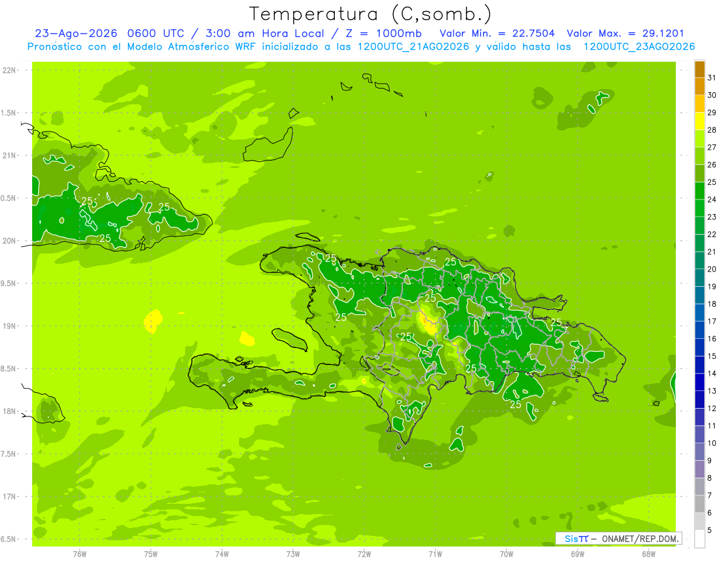Click the "19N" latitude label
This screenshot has width=728, height=562.
pyautogui.click(x=10, y=326)
